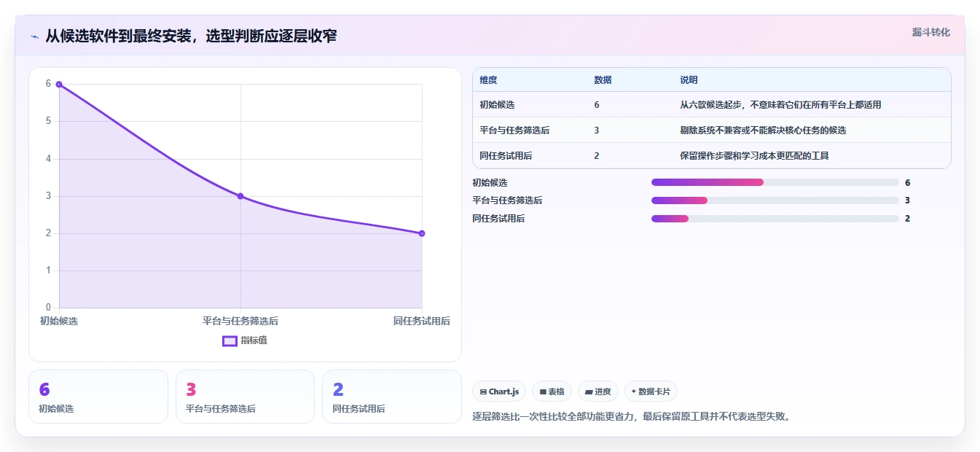Click the 数据 column header
The height and width of the screenshot is (452, 980).
click(603, 80)
